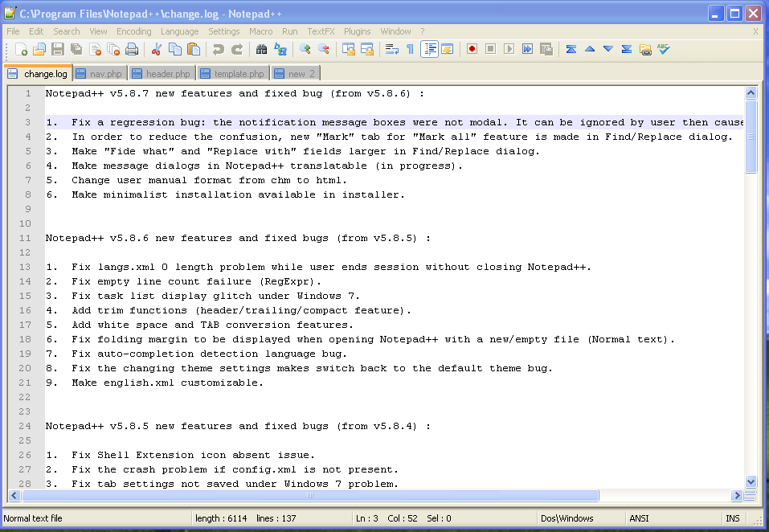
Task: Toggle synchronize vertical scrolling icon
Action: click(349, 49)
